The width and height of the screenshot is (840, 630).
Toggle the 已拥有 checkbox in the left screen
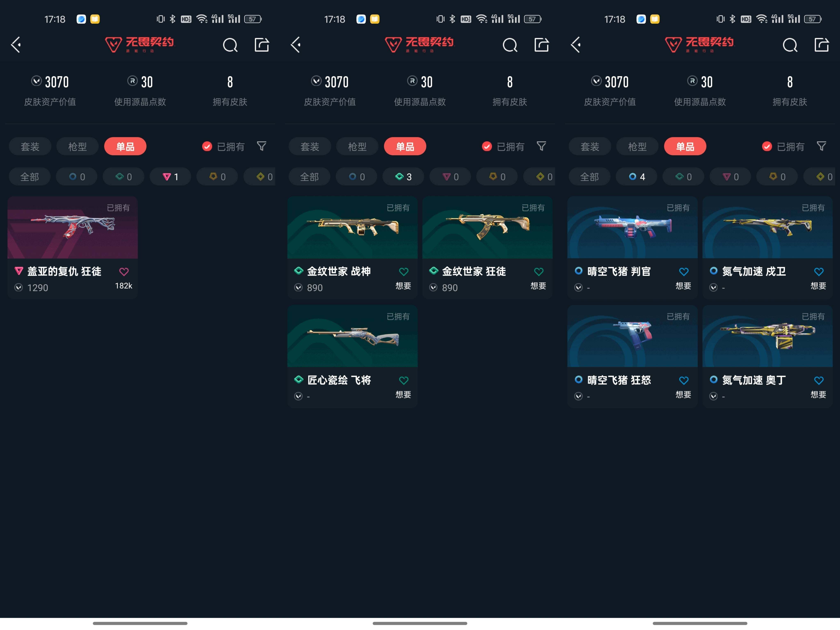[207, 147]
